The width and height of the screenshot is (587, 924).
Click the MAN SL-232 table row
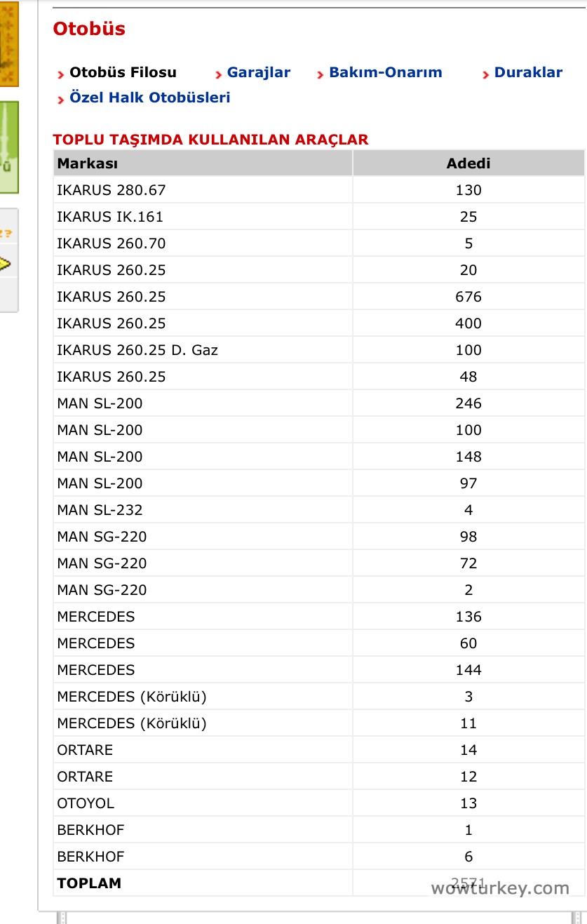100,510
